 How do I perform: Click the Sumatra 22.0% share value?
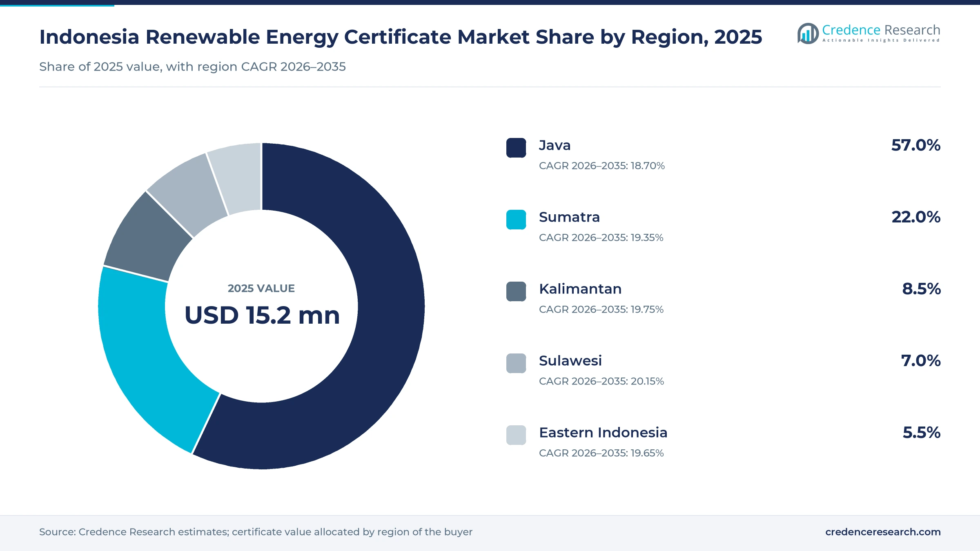click(916, 217)
